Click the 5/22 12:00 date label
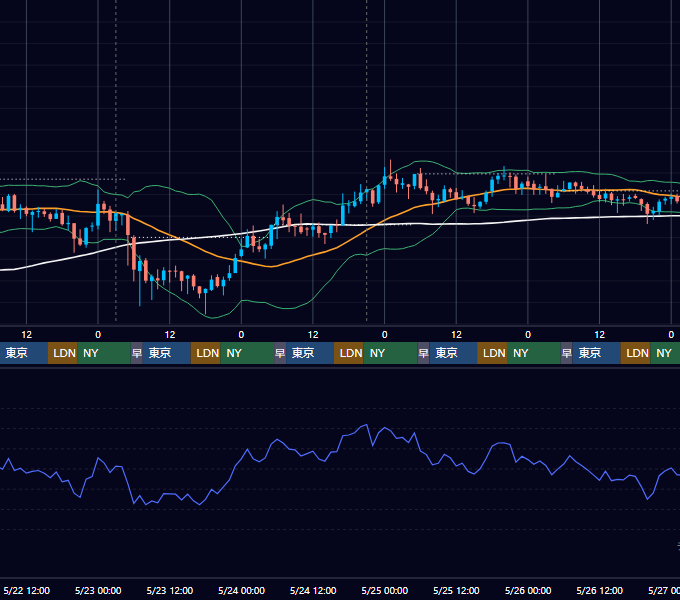The height and width of the screenshot is (600, 680). [x=26, y=590]
